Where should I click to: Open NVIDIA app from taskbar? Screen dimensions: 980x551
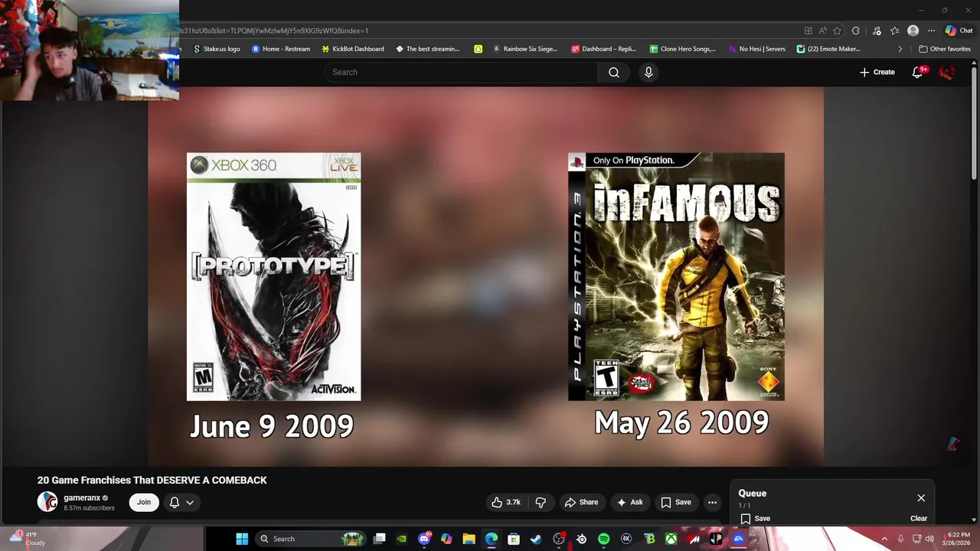[x=401, y=539]
